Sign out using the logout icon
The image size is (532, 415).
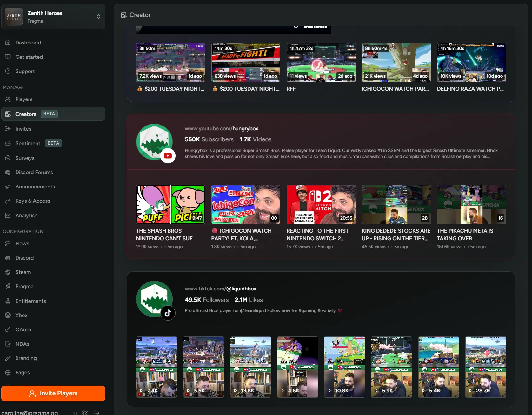click(x=96, y=412)
